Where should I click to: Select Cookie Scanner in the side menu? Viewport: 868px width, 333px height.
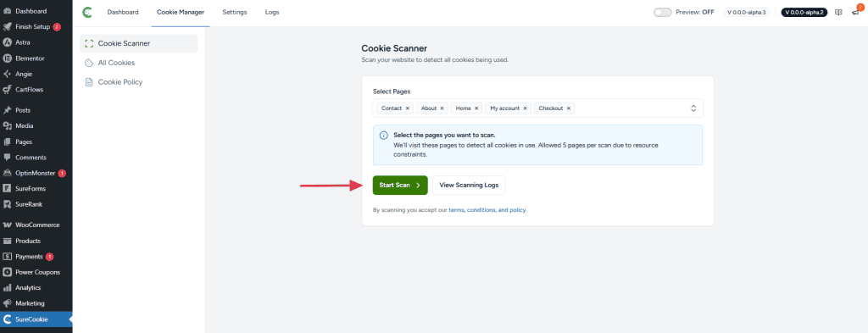point(138,44)
